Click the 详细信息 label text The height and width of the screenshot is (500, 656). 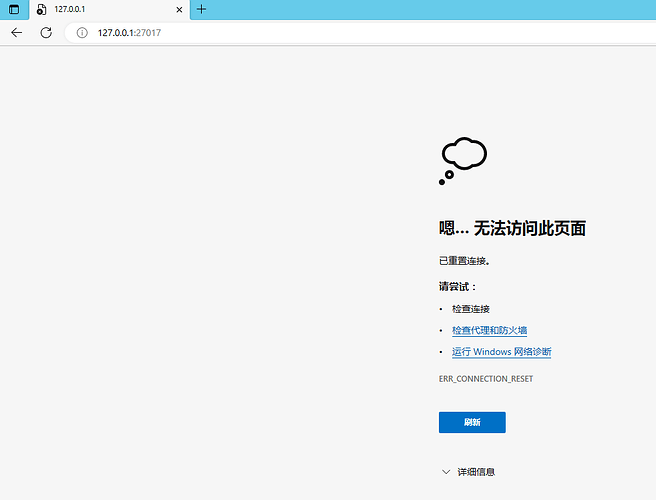476,471
